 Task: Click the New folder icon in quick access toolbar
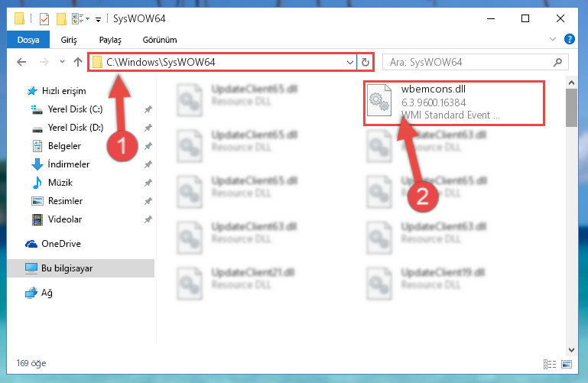point(61,18)
